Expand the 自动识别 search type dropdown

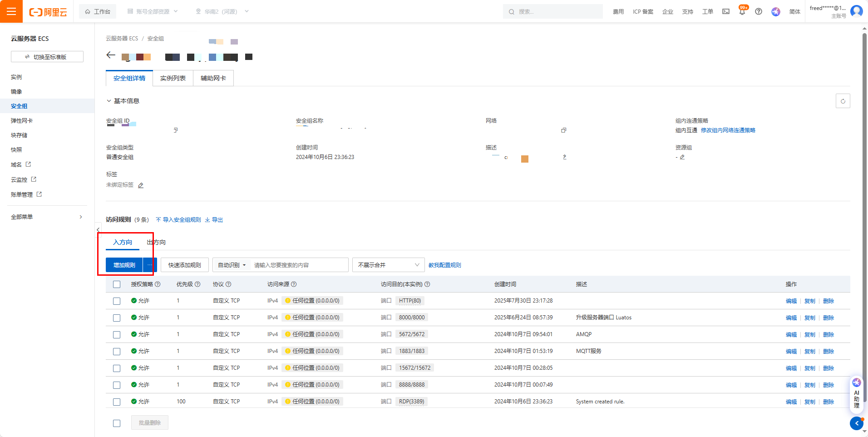232,265
